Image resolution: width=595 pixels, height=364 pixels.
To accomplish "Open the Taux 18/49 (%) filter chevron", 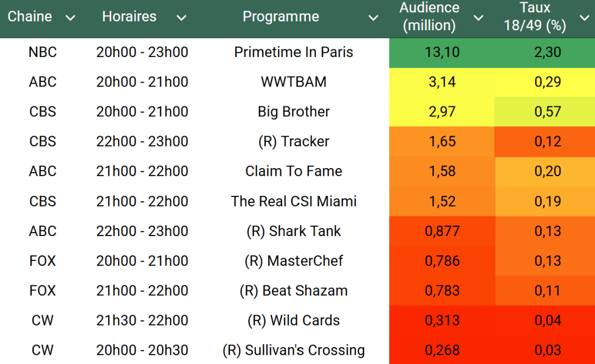I will pyautogui.click(x=584, y=18).
